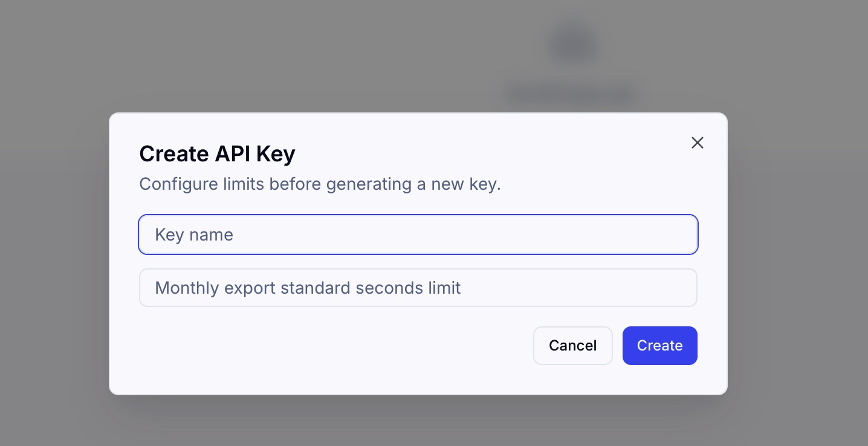Select the highlighted Key name text box
The height and width of the screenshot is (446, 868).
(x=418, y=234)
